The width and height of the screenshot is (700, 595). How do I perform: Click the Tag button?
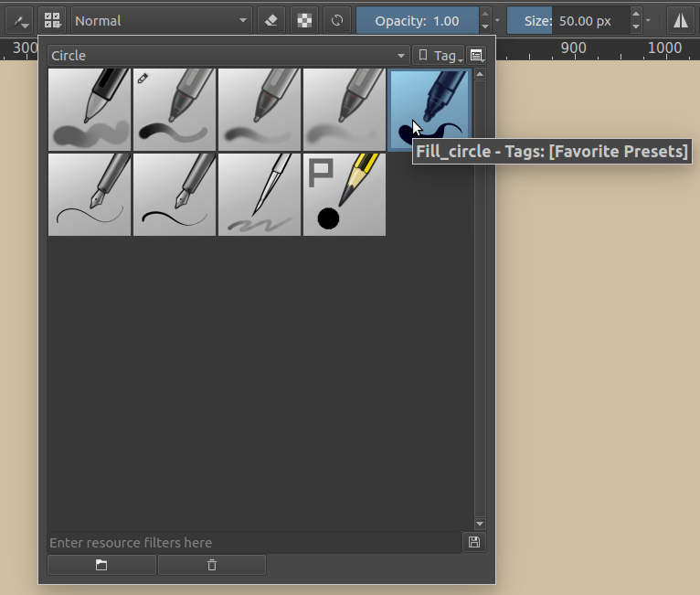point(438,56)
